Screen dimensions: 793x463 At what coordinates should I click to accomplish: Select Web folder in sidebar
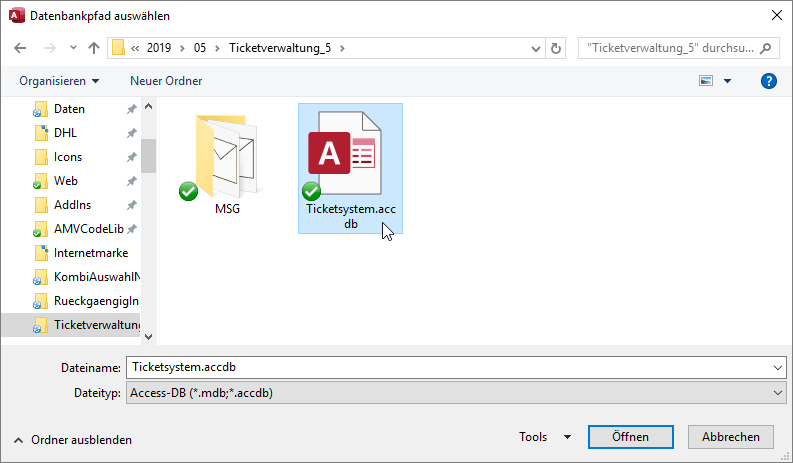(66, 181)
